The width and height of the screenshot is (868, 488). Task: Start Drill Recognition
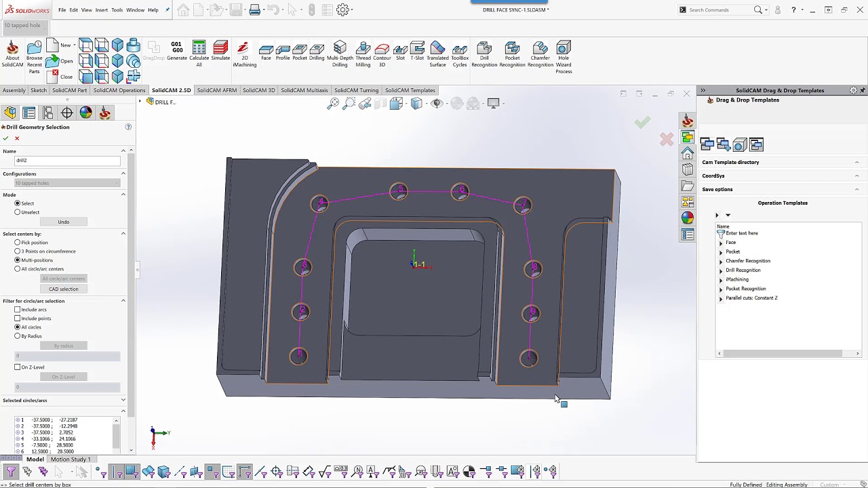point(484,54)
